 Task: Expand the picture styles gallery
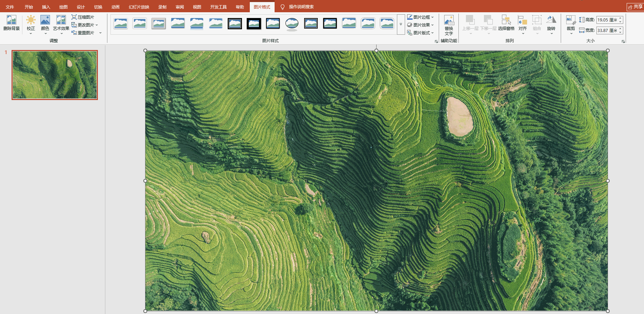(x=401, y=24)
